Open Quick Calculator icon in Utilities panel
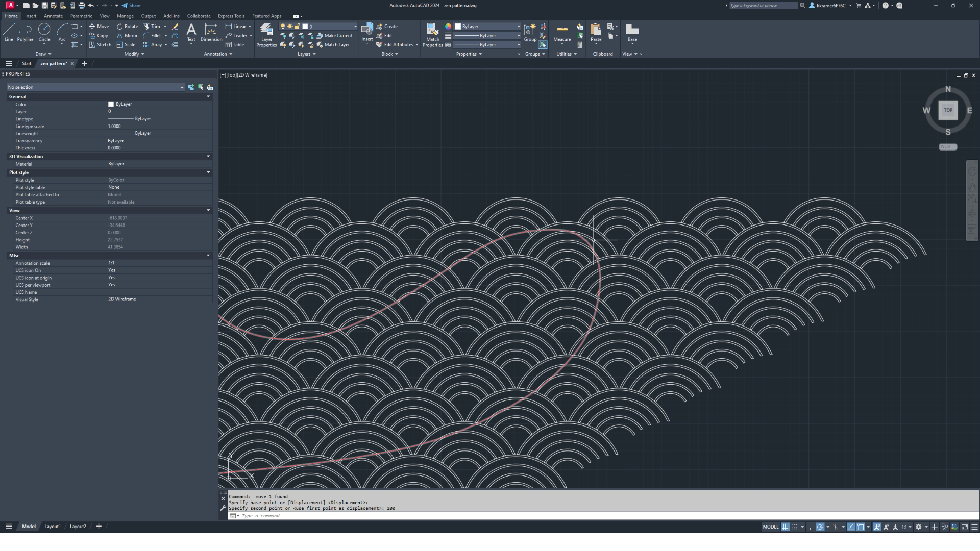980x551 pixels. click(580, 44)
